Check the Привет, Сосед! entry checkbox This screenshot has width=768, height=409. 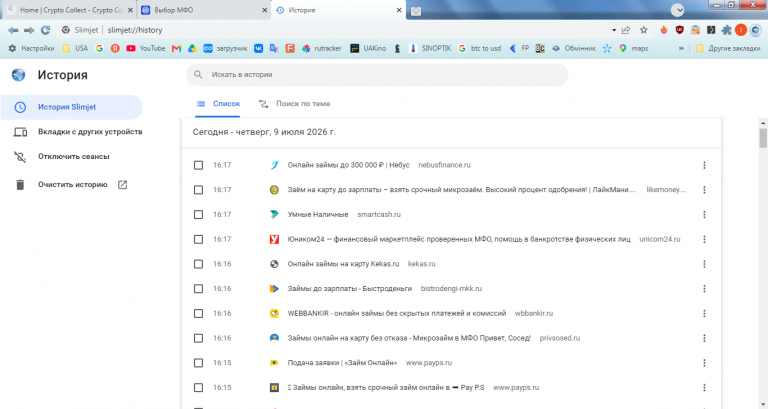click(x=198, y=338)
